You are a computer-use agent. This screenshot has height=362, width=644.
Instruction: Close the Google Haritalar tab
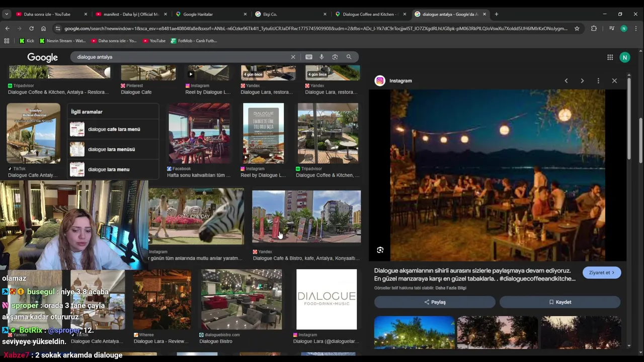pyautogui.click(x=245, y=14)
